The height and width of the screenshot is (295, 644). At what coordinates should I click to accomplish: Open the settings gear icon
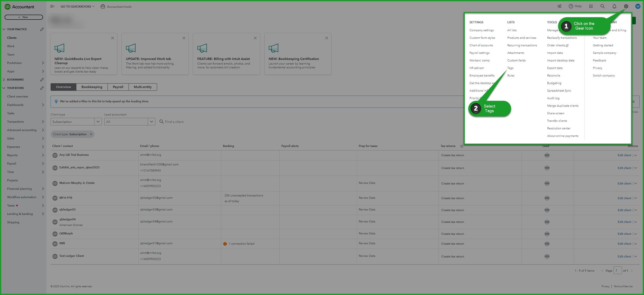tap(626, 6)
